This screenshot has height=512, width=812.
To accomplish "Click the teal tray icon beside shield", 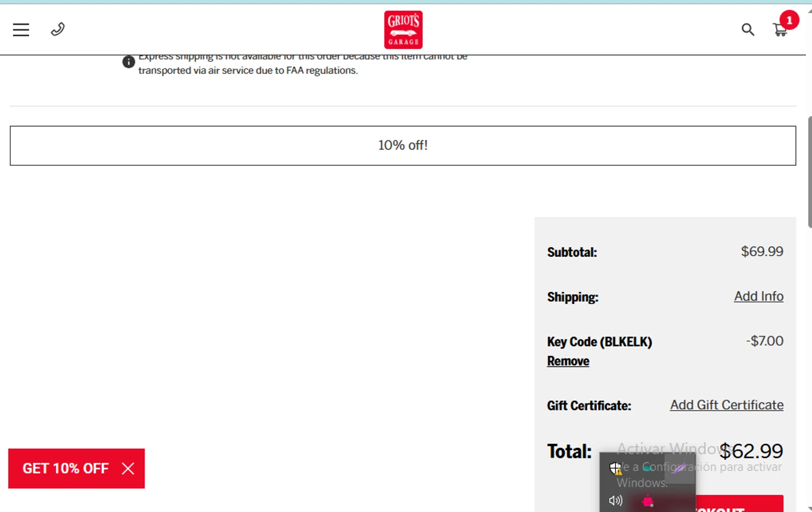I will [x=647, y=468].
